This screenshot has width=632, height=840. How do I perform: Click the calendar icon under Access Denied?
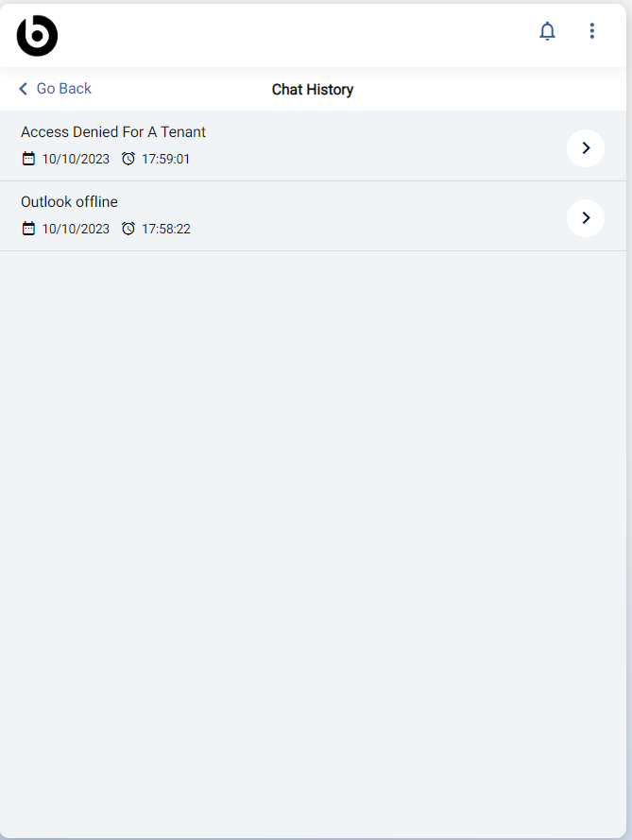click(x=28, y=159)
